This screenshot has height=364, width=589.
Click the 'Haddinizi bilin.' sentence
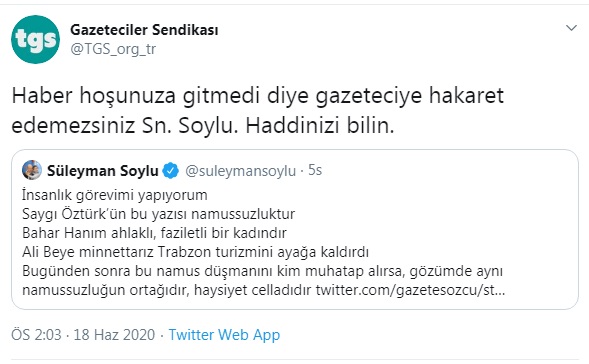320,126
